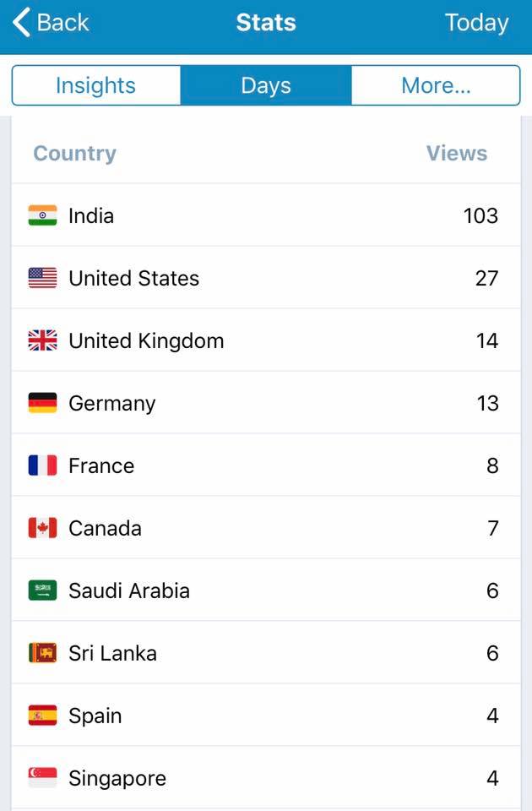
Task: Tap the Saudi Arabia flag icon
Action: 42,591
